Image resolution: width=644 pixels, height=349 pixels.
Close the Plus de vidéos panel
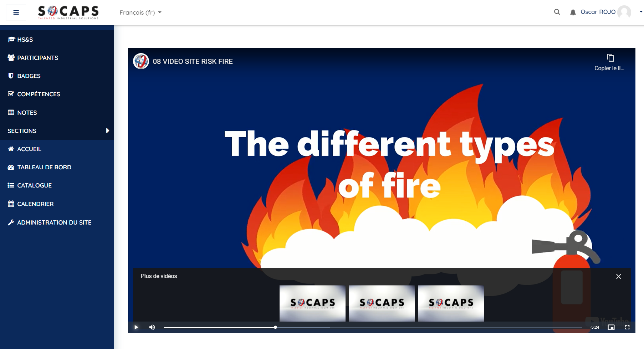[619, 277]
